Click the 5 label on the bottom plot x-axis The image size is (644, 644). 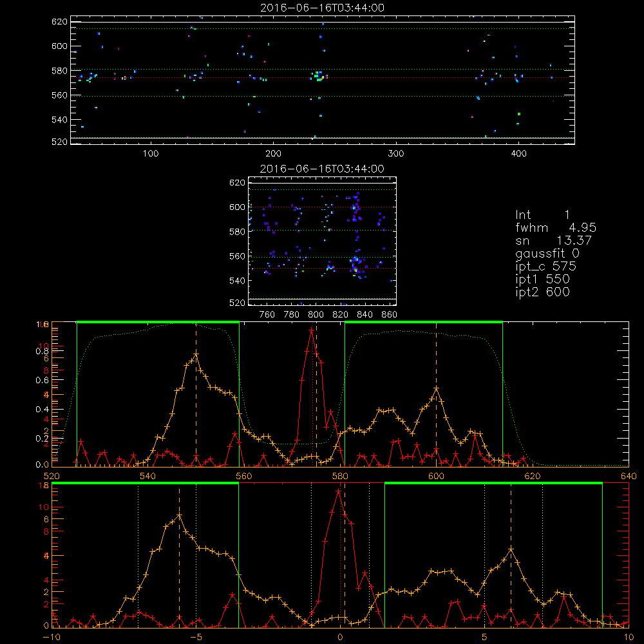pyautogui.click(x=485, y=637)
